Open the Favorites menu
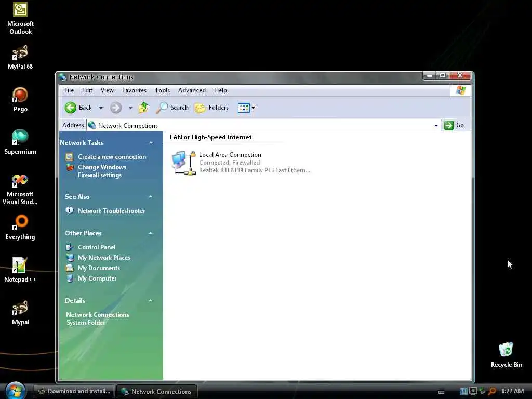 (x=134, y=90)
